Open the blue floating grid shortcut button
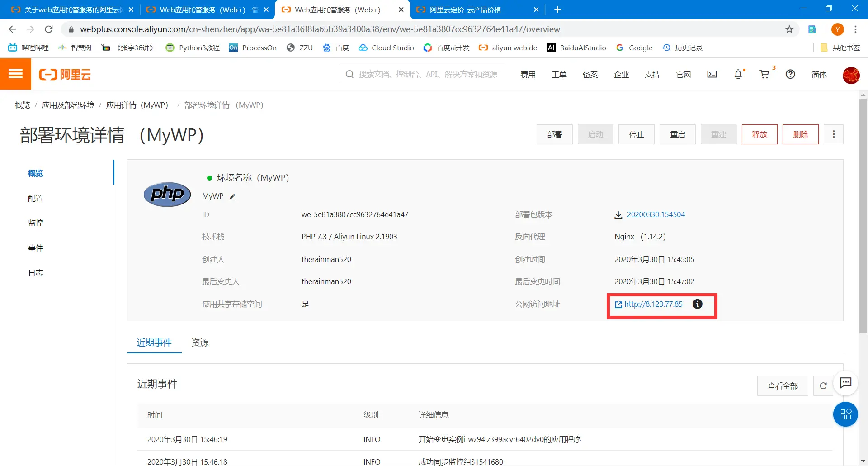Screen dimensions: 868x466 pos(845,414)
